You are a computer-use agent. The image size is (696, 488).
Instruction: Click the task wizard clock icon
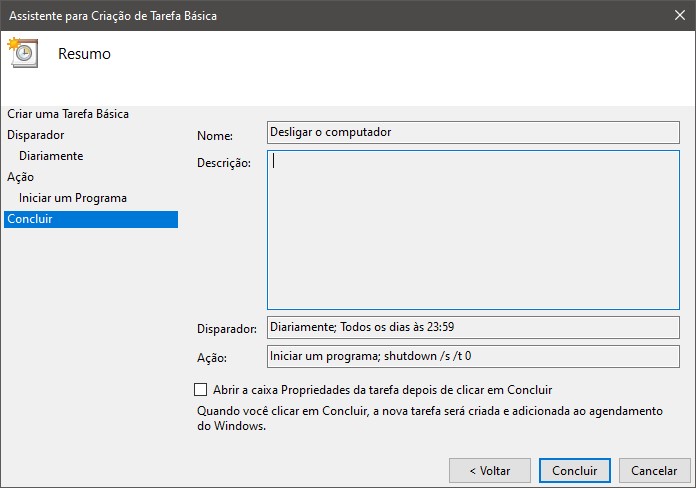[x=22, y=53]
